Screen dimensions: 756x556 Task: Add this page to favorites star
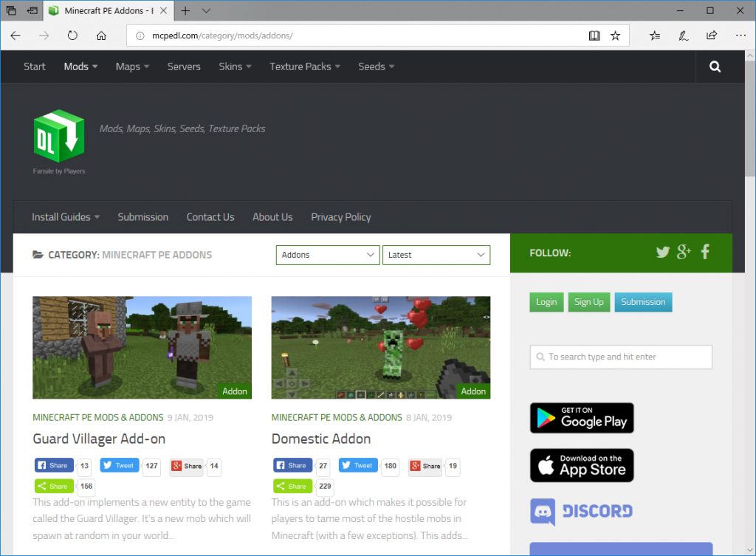point(615,35)
